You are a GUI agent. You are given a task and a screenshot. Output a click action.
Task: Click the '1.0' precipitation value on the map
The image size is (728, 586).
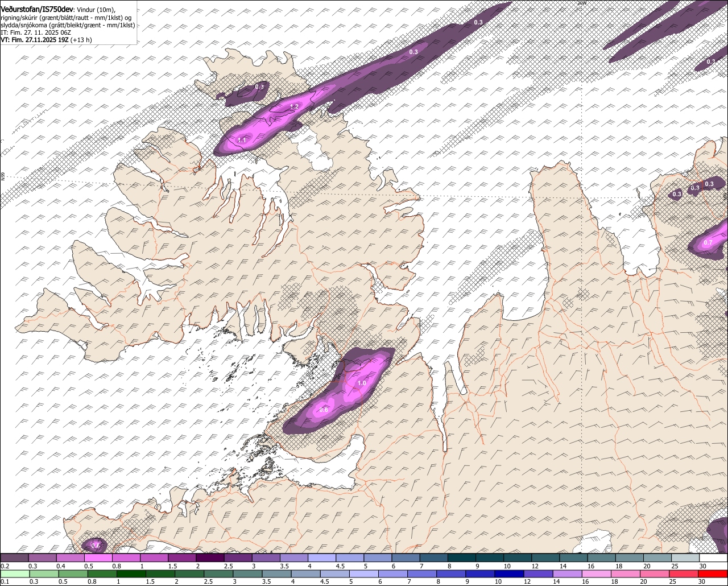click(362, 383)
